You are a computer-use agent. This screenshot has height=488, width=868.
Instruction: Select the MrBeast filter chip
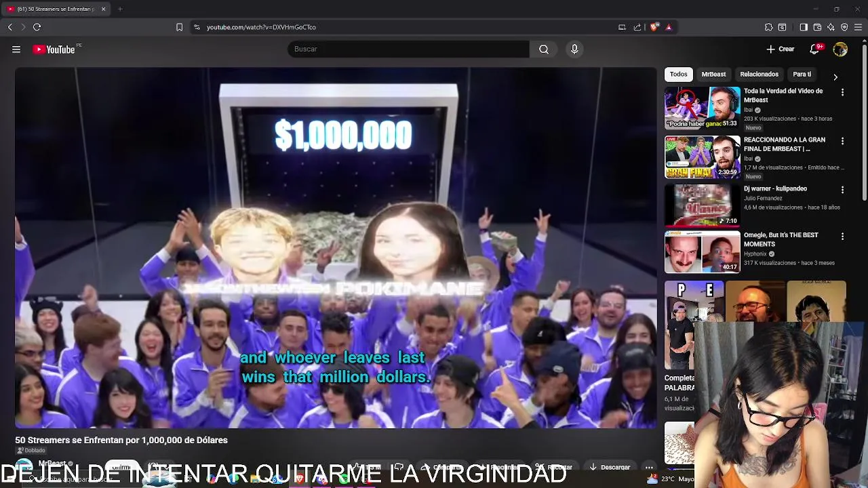[713, 74]
